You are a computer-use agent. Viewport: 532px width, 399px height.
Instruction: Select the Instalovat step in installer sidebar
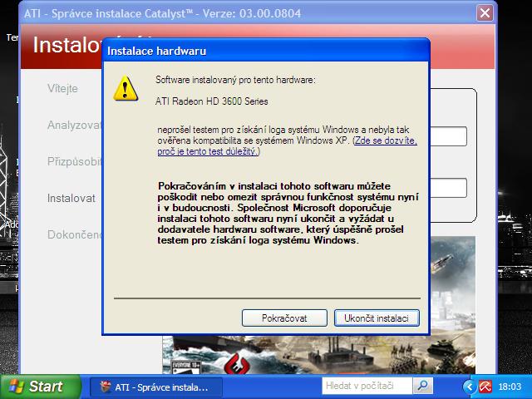tap(71, 198)
